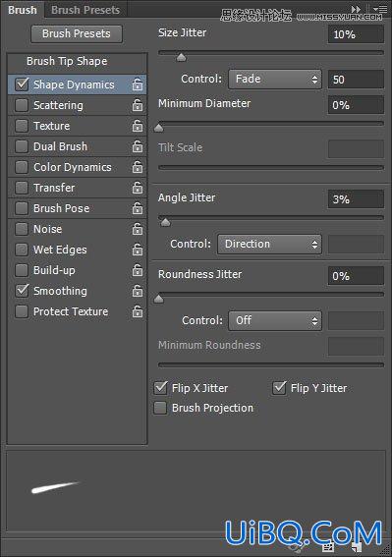Switch to the Brush tab

tap(23, 10)
